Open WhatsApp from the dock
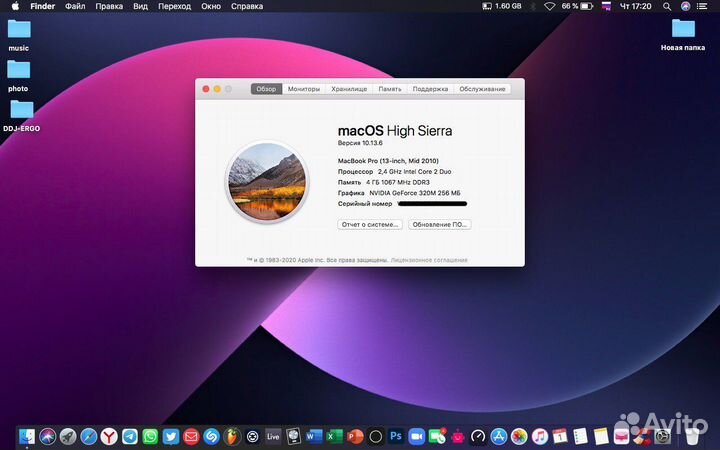The width and height of the screenshot is (720, 450). (x=150, y=436)
